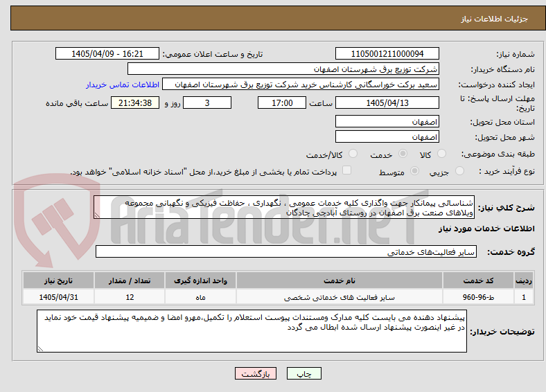Select the متوسط purchase type radio

coord(415,170)
